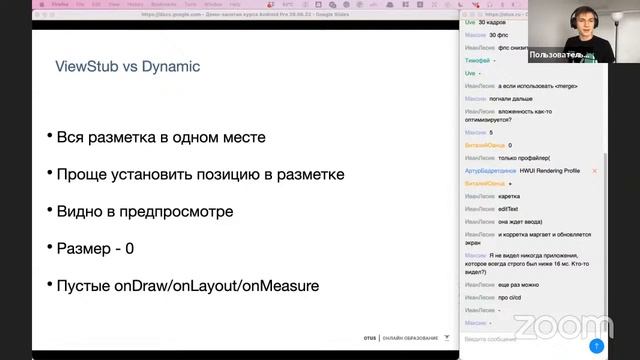Screen dimensions: 640x360
Task: Click chat message 'каретка'
Action: tap(509, 196)
